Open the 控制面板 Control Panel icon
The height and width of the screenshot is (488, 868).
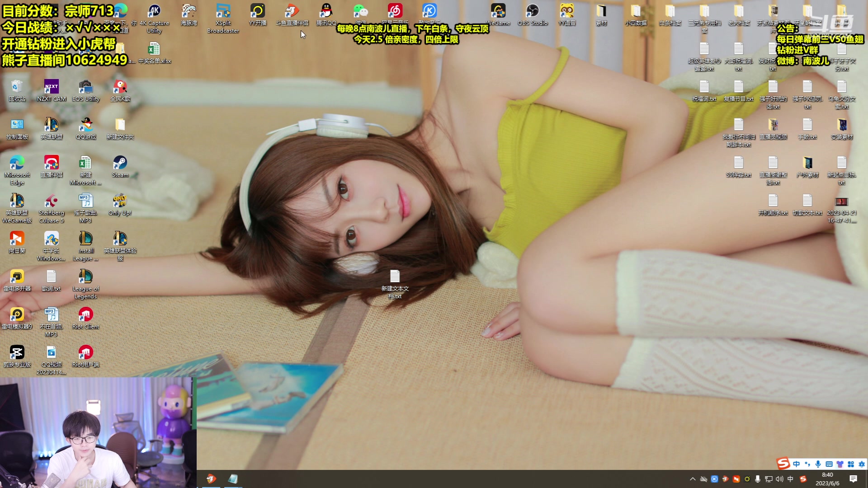17,128
